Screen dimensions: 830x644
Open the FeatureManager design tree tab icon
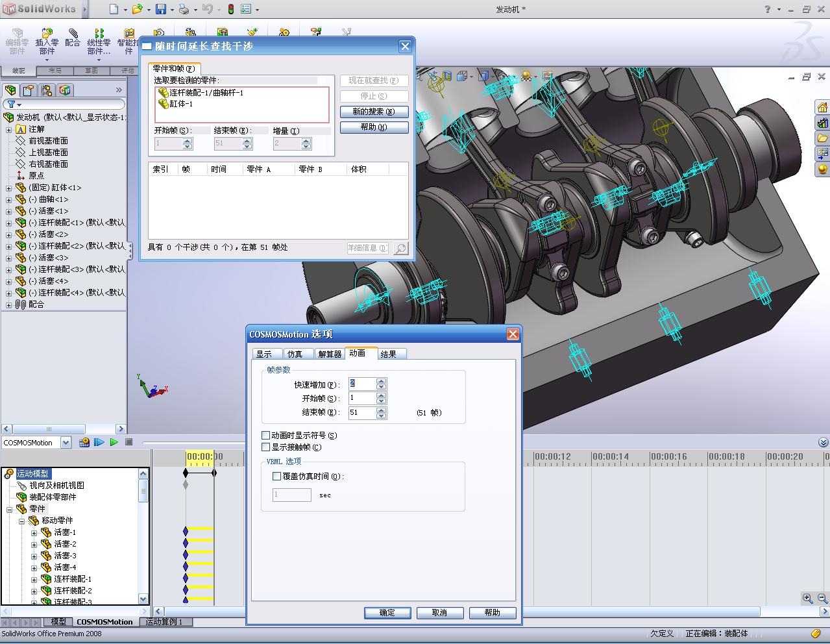click(x=11, y=90)
